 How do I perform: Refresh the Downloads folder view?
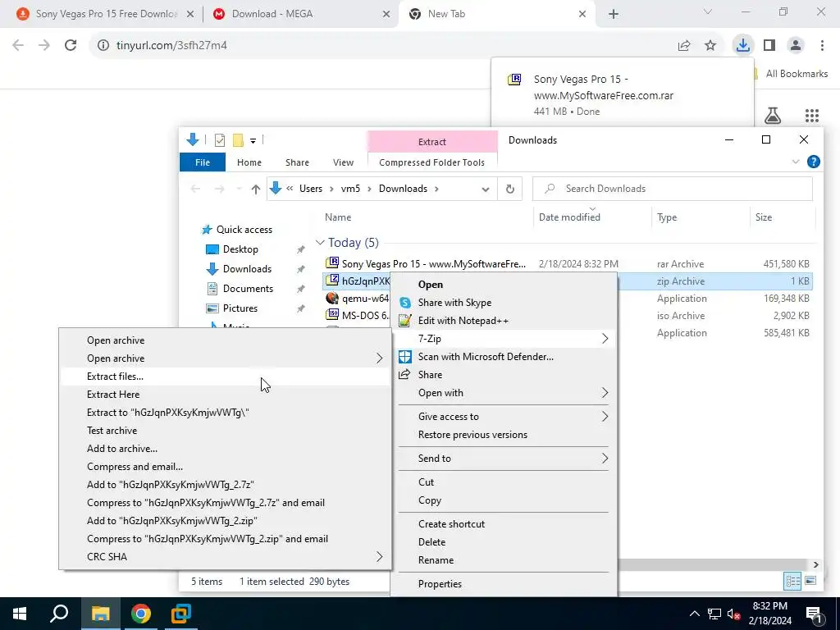[510, 189]
